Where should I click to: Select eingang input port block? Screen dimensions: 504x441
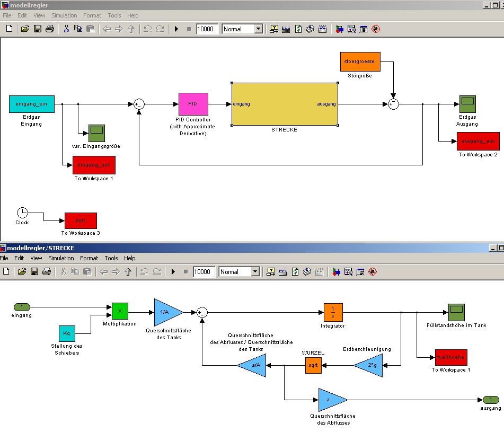click(22, 307)
